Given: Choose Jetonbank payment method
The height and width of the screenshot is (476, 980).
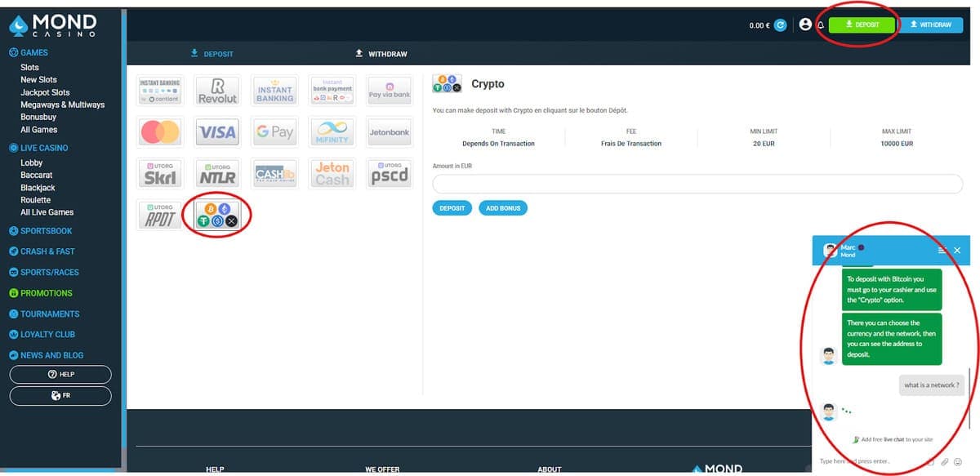Looking at the screenshot, I should 390,131.
